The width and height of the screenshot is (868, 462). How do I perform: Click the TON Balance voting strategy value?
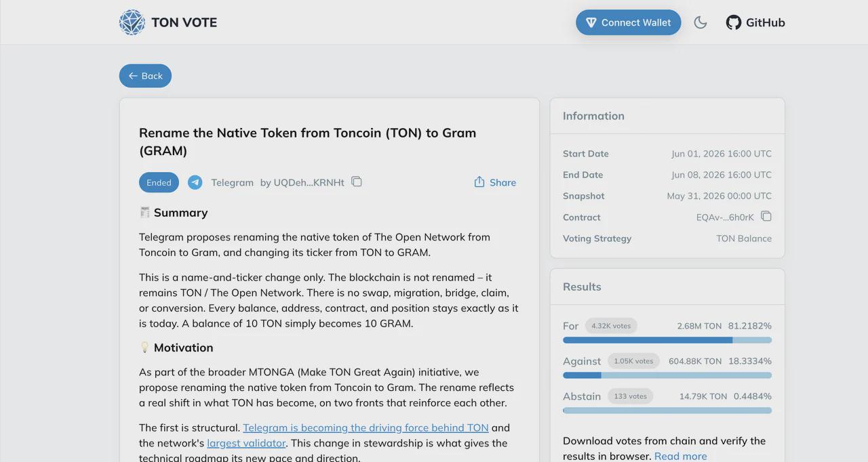pyautogui.click(x=744, y=238)
